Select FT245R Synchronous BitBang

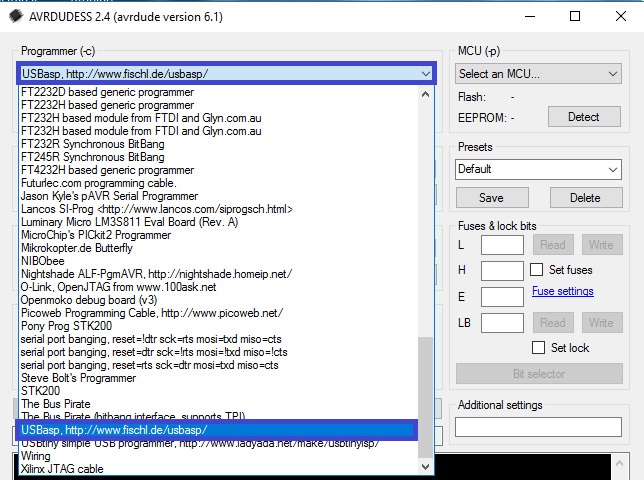[x=219, y=157]
